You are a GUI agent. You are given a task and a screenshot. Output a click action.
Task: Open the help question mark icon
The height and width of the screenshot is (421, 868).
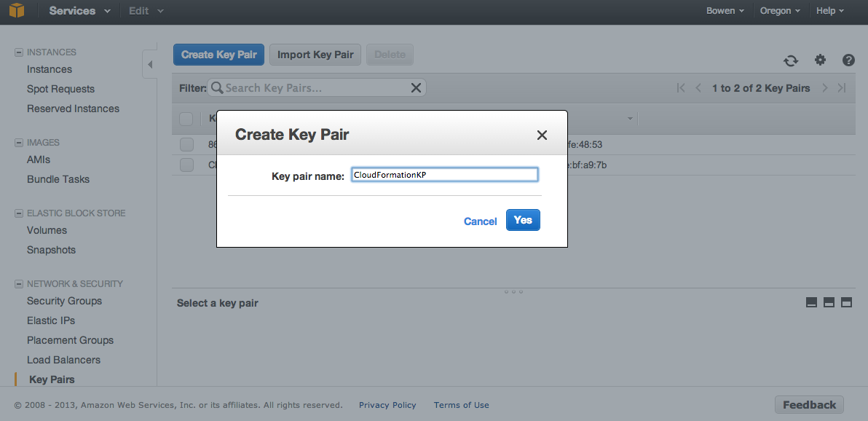coord(848,60)
